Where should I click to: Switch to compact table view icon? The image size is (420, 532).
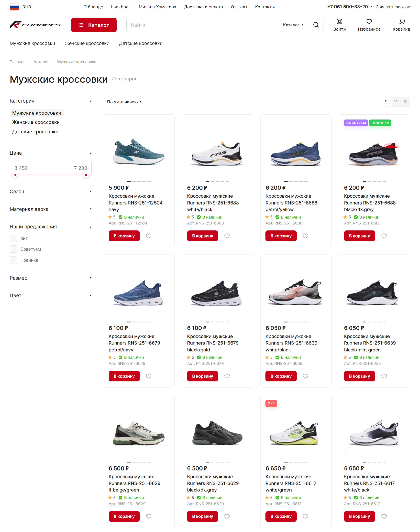click(x=405, y=102)
